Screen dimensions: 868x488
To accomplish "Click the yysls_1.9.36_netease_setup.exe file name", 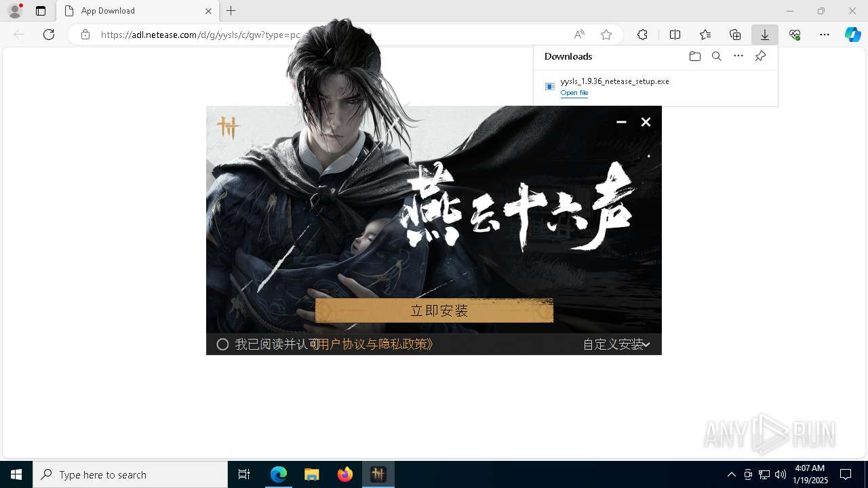I will [614, 81].
